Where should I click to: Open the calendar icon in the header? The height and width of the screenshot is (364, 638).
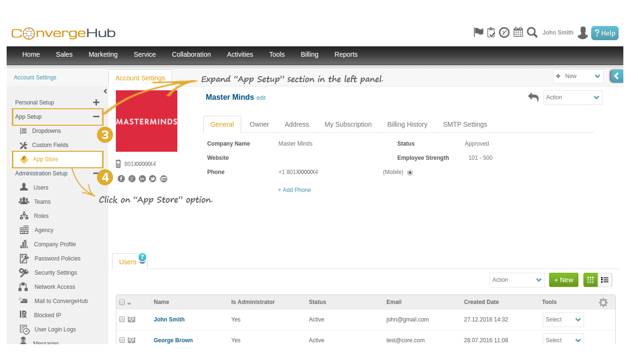518,32
